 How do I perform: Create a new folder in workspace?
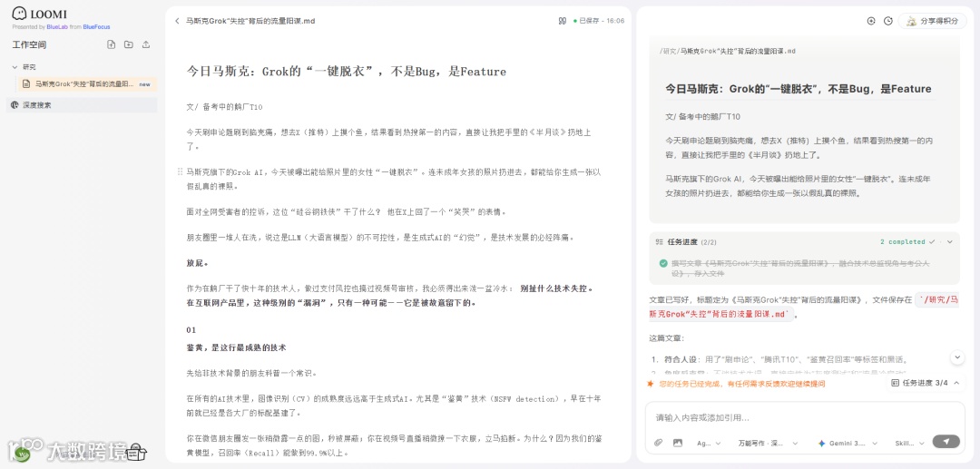click(128, 44)
